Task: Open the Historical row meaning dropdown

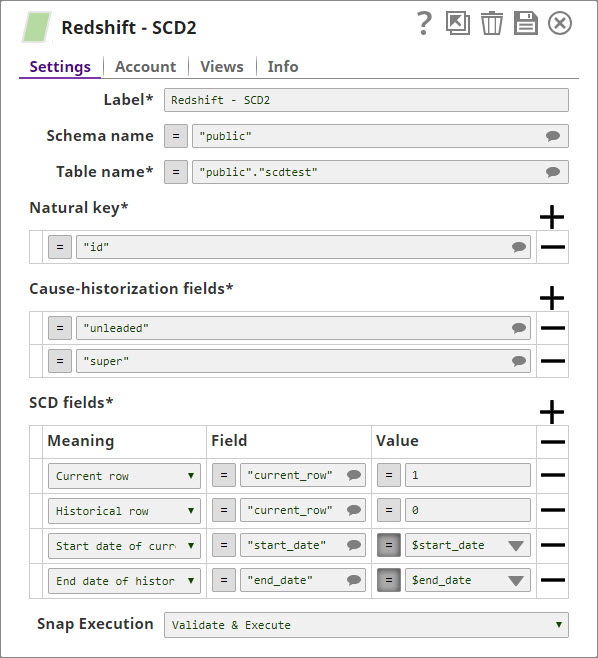Action: point(124,511)
